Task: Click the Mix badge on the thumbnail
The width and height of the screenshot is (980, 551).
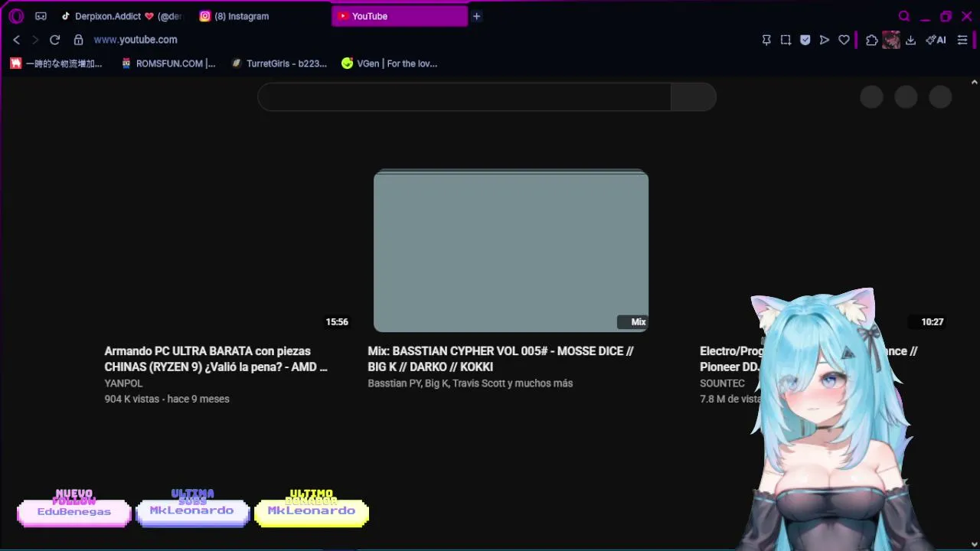Action: 633,322
